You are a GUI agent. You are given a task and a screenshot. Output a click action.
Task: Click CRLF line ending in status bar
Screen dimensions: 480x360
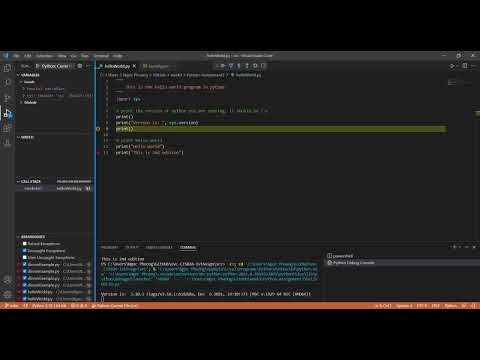click(435, 306)
